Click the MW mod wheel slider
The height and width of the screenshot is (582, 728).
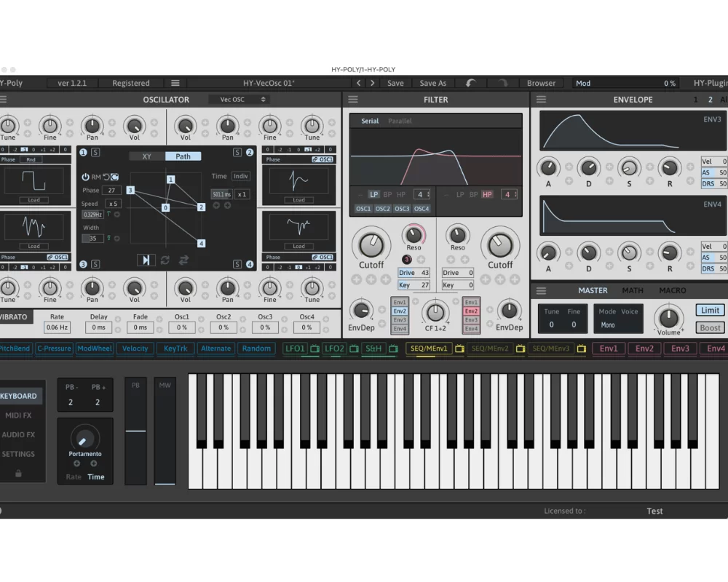(165, 429)
